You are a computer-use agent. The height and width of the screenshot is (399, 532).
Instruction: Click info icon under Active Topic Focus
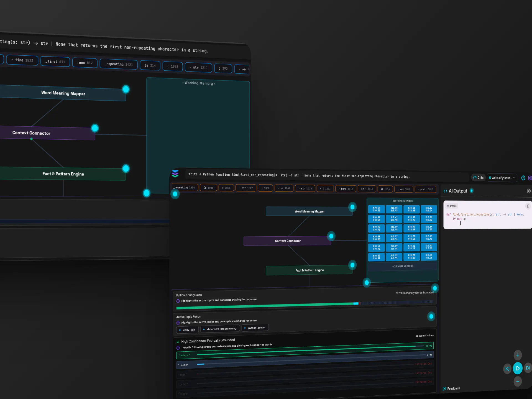coord(178,323)
